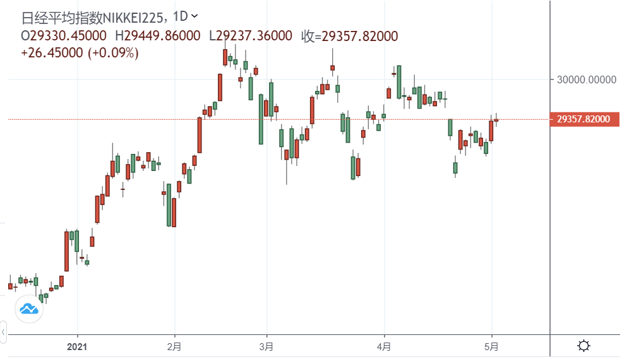
Task: Open chart settings gear icon
Action: (x=584, y=346)
